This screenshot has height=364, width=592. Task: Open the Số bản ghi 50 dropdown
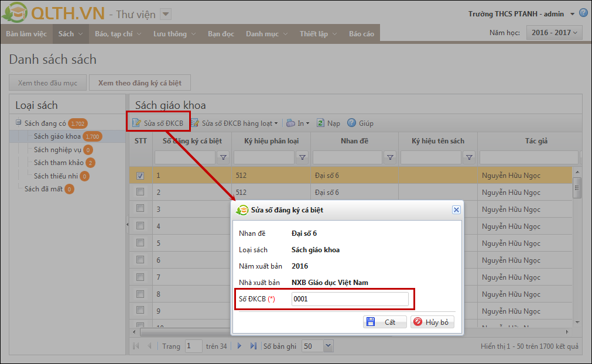pos(328,345)
